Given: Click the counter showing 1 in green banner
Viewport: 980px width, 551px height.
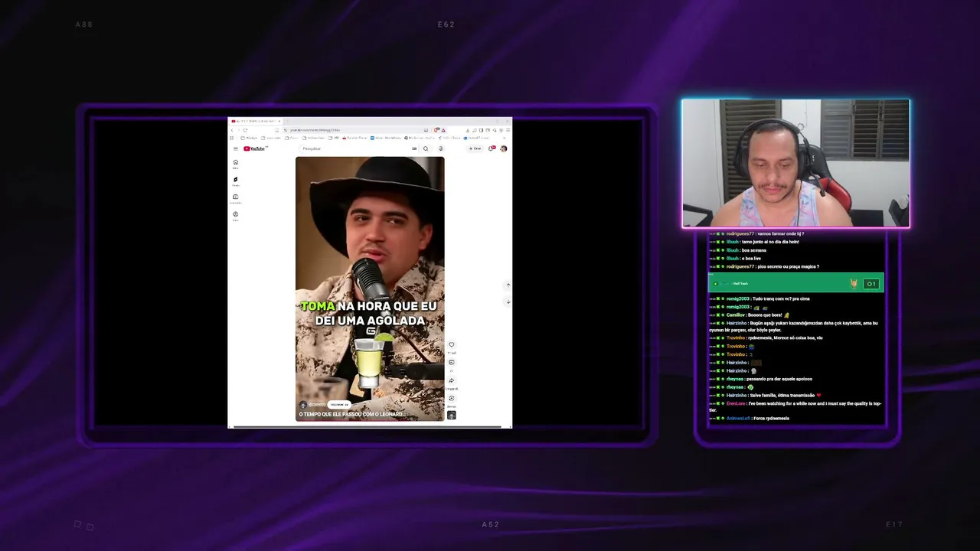Looking at the screenshot, I should 871,284.
